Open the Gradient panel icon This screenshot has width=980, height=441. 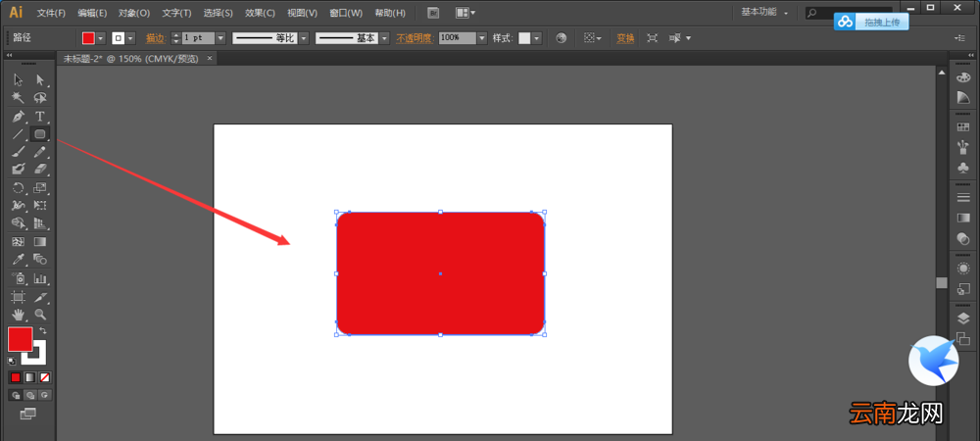(963, 218)
